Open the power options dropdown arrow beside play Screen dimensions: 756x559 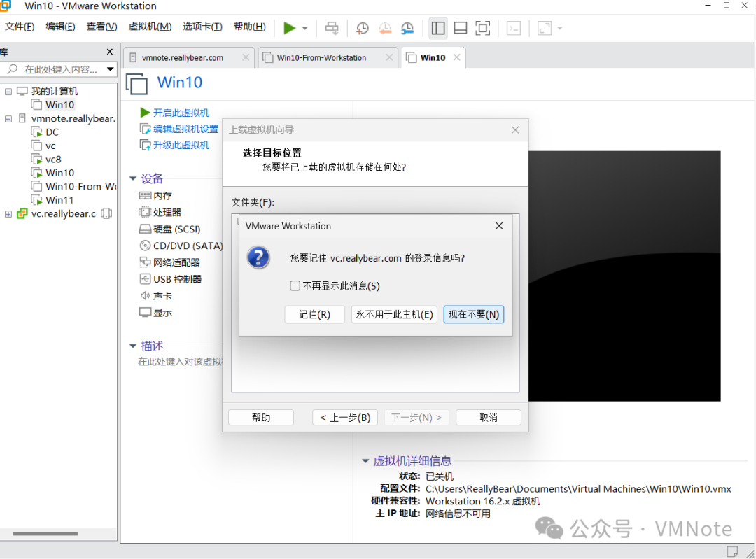[305, 29]
